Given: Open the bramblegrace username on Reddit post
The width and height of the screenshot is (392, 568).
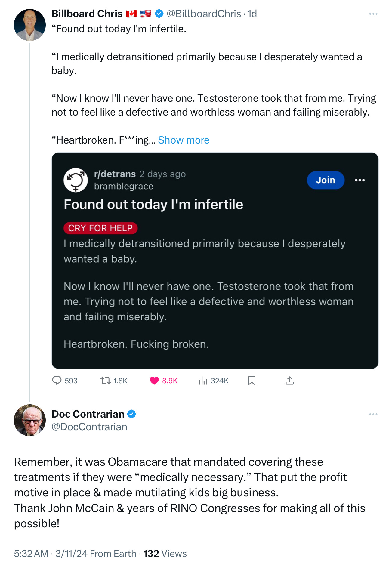Looking at the screenshot, I should (124, 187).
